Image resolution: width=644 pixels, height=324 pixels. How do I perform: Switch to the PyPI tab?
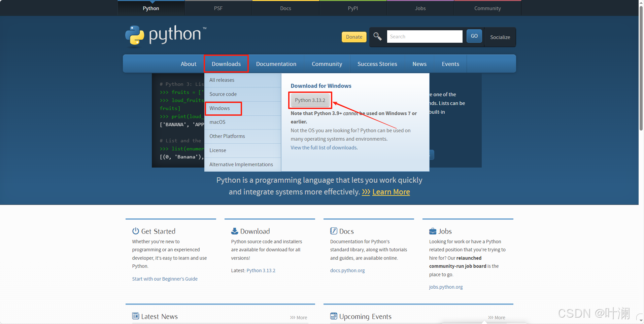352,8
